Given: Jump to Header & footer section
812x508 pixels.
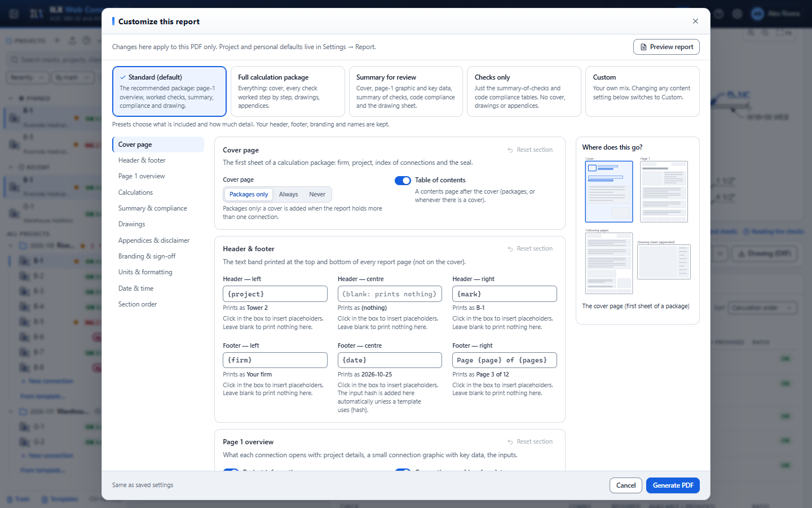Looking at the screenshot, I should click(158, 160).
